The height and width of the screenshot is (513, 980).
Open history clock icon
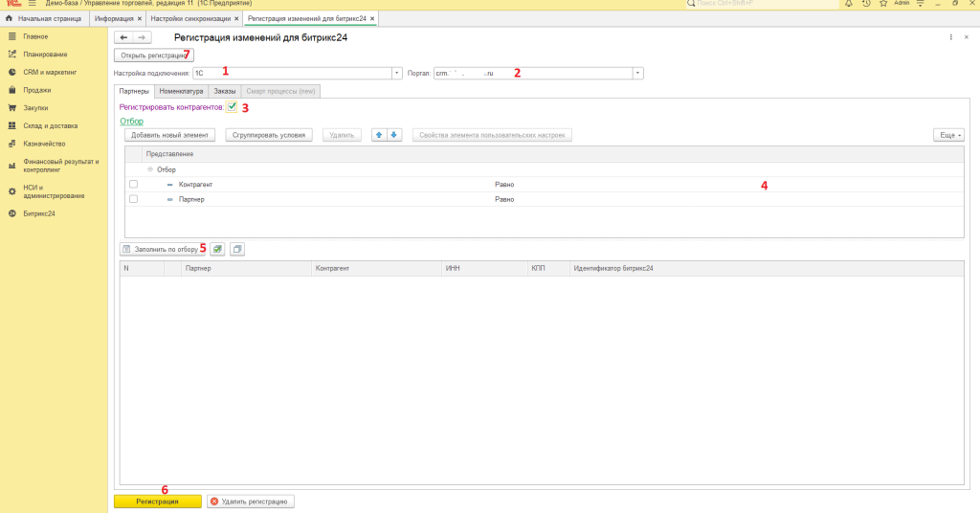866,3
